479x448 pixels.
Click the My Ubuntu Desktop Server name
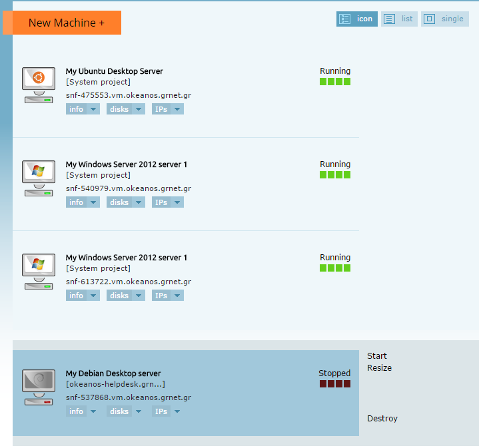[114, 71]
